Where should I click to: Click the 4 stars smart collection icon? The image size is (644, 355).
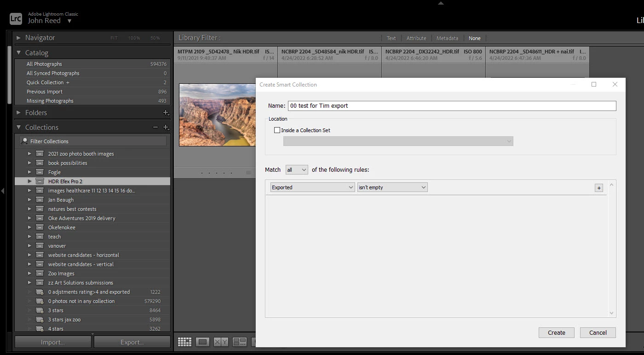pos(40,329)
